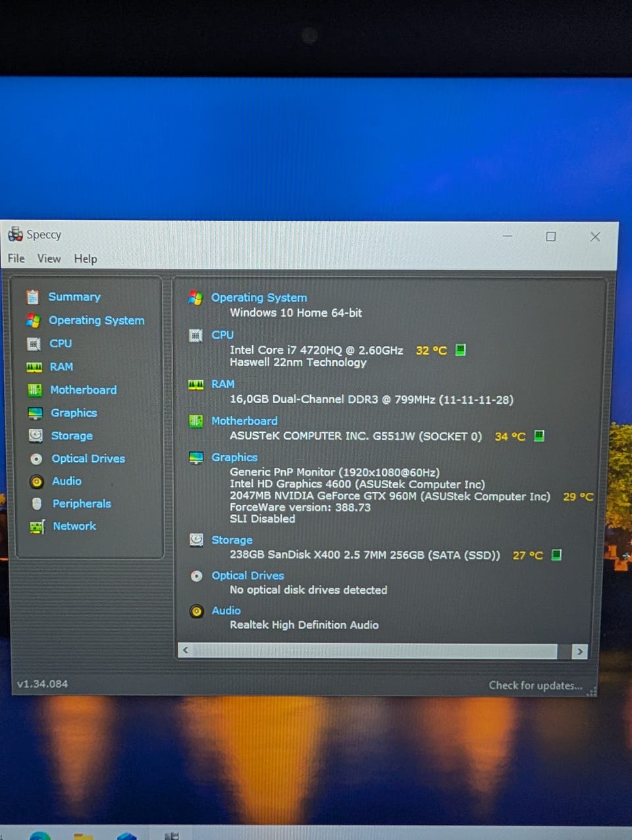
Task: Click Windows 10 Home 64-bit text
Action: (296, 313)
